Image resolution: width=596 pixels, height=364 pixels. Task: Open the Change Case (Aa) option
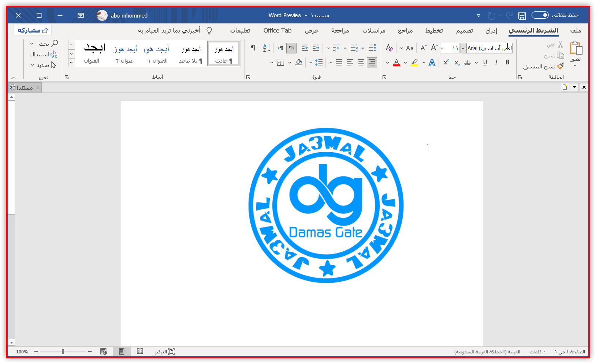click(410, 48)
